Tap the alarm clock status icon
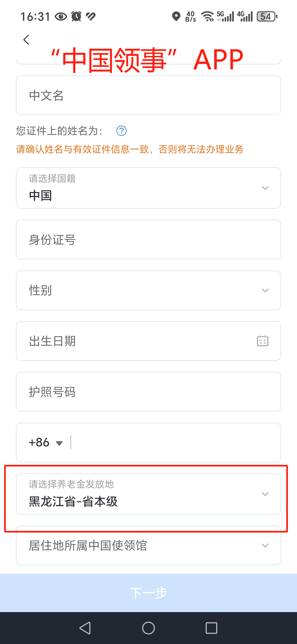The width and height of the screenshot is (297, 644). coord(76,17)
